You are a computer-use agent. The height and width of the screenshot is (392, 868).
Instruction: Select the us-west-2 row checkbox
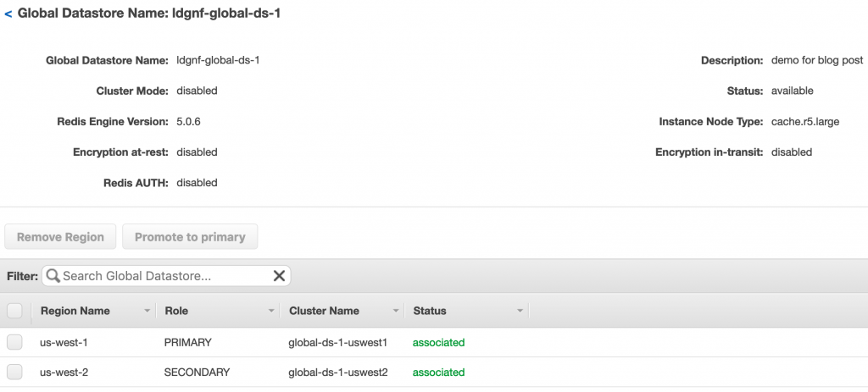tap(14, 372)
